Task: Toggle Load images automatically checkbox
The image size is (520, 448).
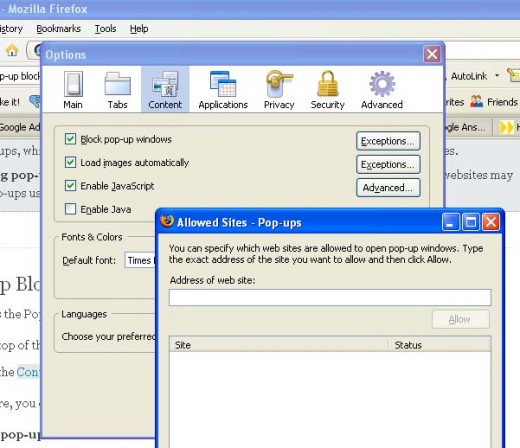Action: (70, 162)
